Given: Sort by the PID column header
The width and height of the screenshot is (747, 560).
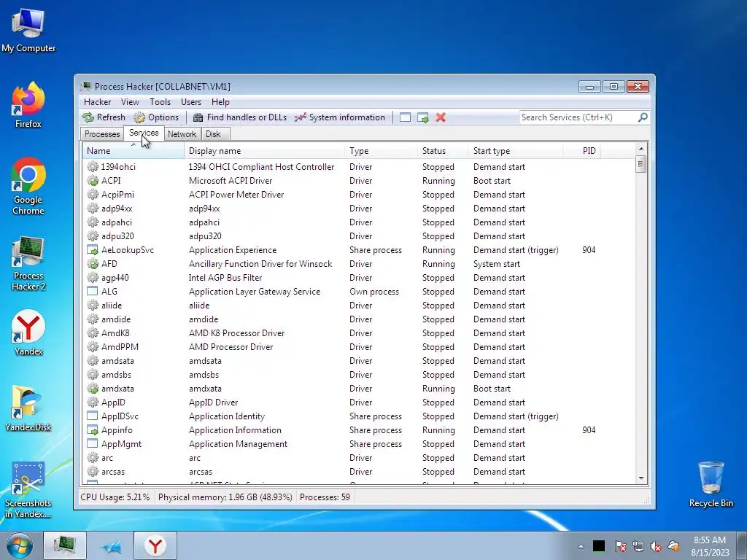Looking at the screenshot, I should (582, 150).
